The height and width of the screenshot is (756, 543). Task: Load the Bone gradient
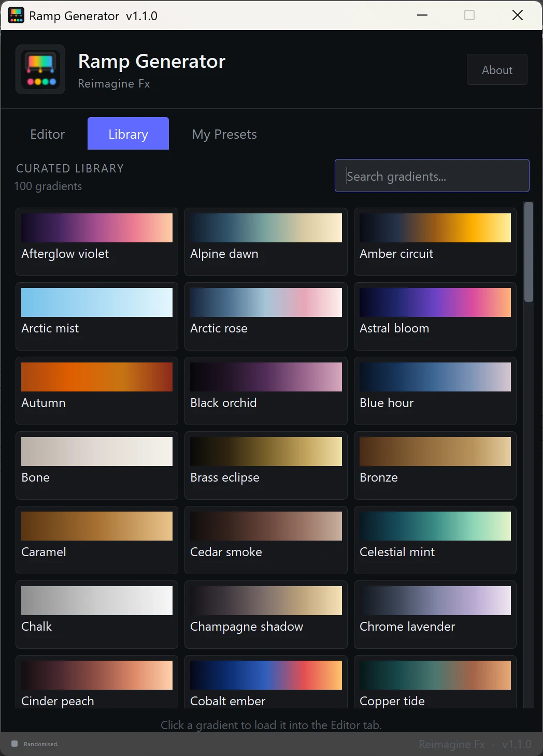pos(97,465)
